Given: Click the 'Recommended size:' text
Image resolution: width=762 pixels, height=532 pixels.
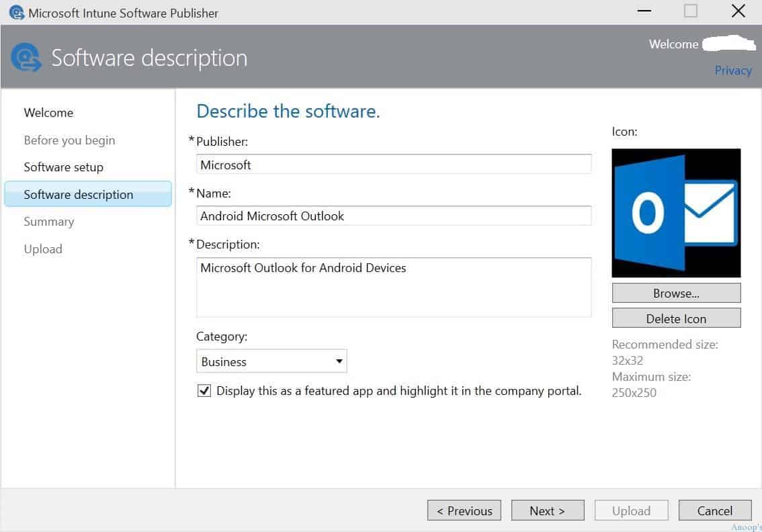Looking at the screenshot, I should pyautogui.click(x=665, y=345).
